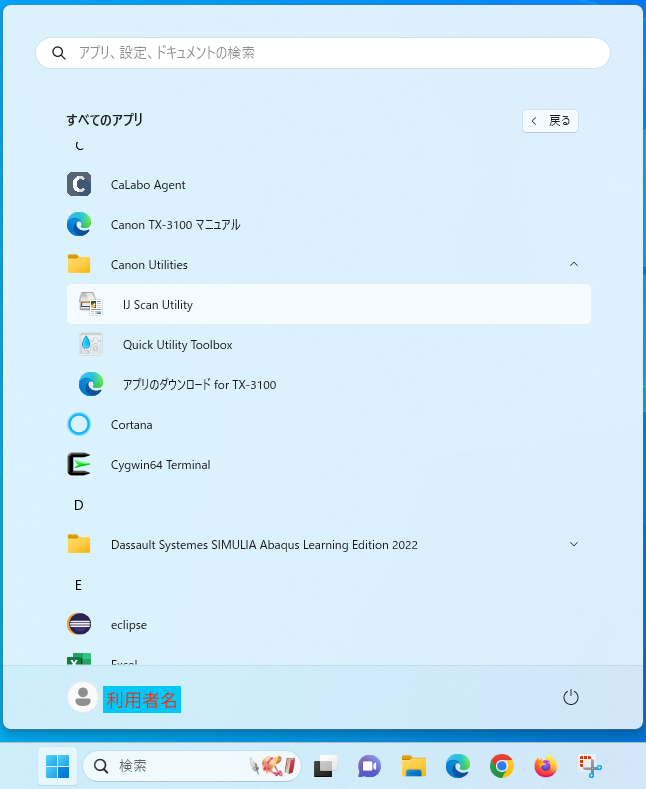Click the Windows Start button in taskbar
The height and width of the screenshot is (789, 646).
pyautogui.click(x=57, y=766)
